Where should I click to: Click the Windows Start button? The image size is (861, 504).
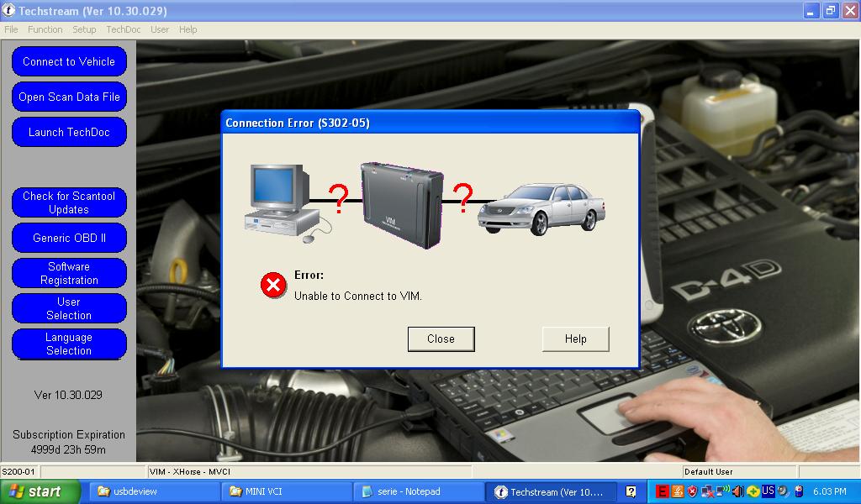coord(40,492)
